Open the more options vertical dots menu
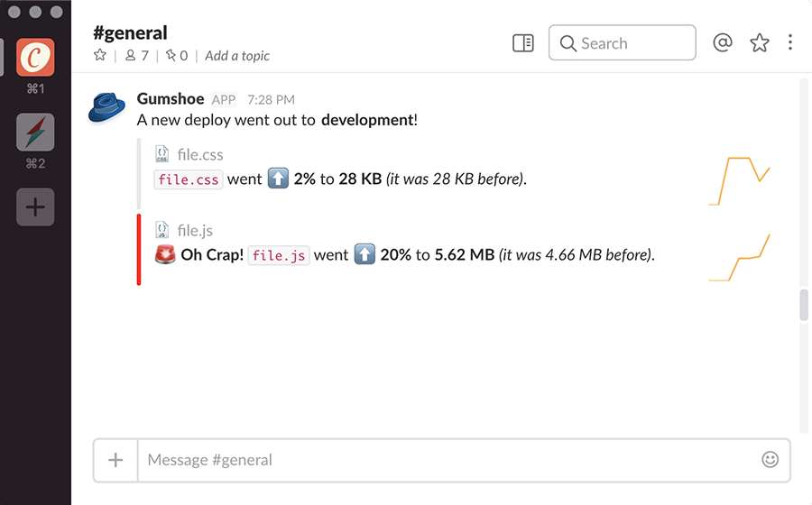Viewport: 812px width, 505px height. coord(789,42)
